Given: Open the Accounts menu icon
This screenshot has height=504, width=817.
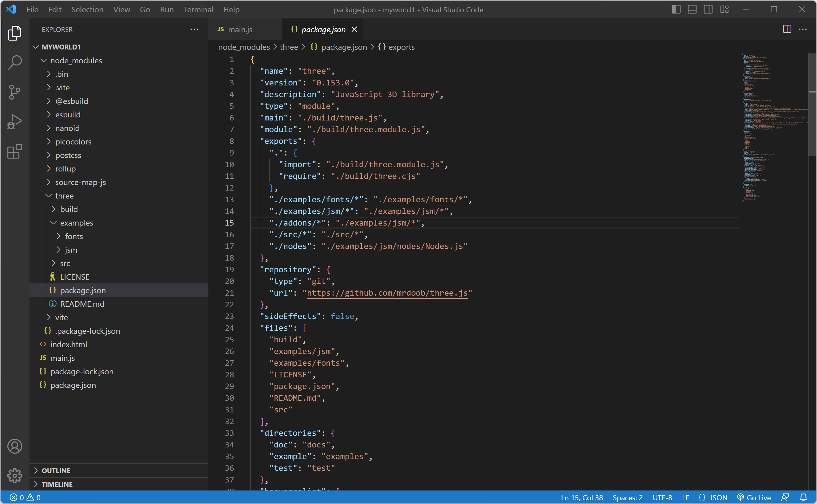Looking at the screenshot, I should [x=15, y=446].
